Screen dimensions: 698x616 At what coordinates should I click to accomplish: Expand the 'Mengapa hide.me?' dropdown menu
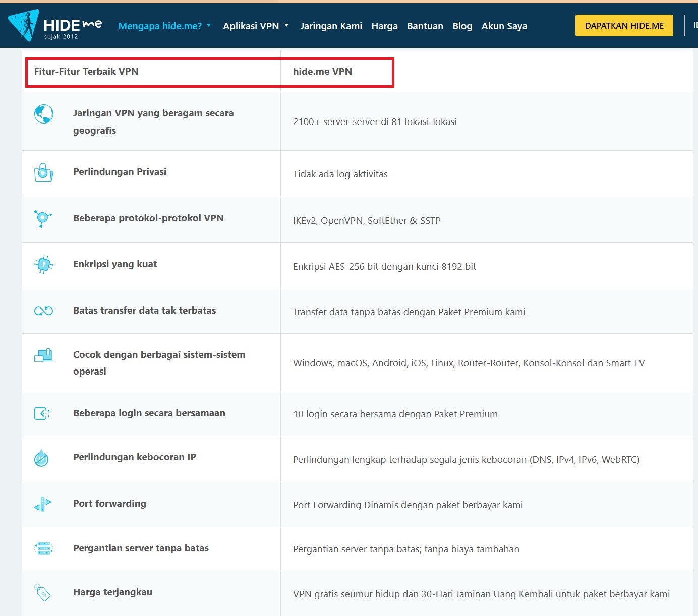pos(164,26)
